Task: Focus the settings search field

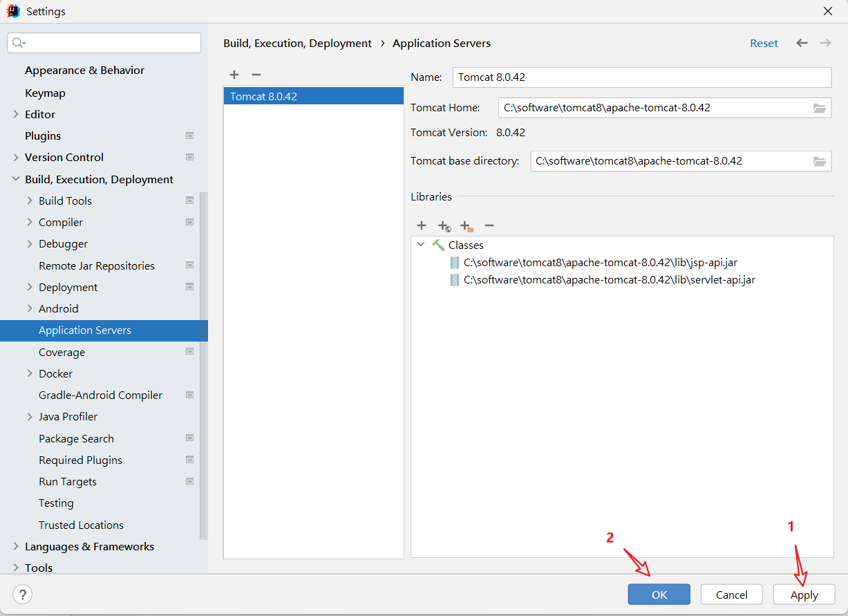Action: (x=104, y=43)
